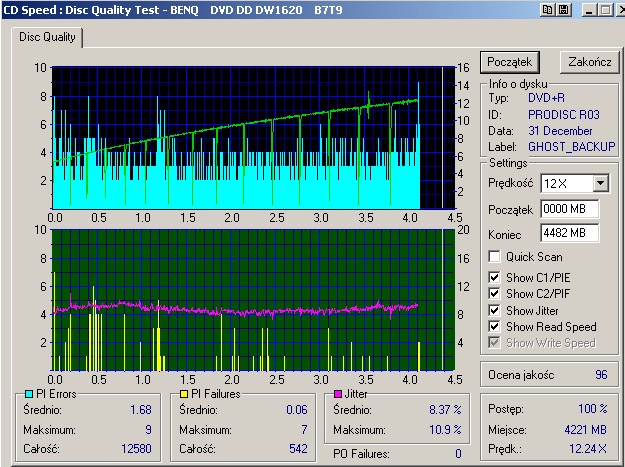Click the PO Failures value 0
The width and height of the screenshot is (625, 467).
coord(458,453)
